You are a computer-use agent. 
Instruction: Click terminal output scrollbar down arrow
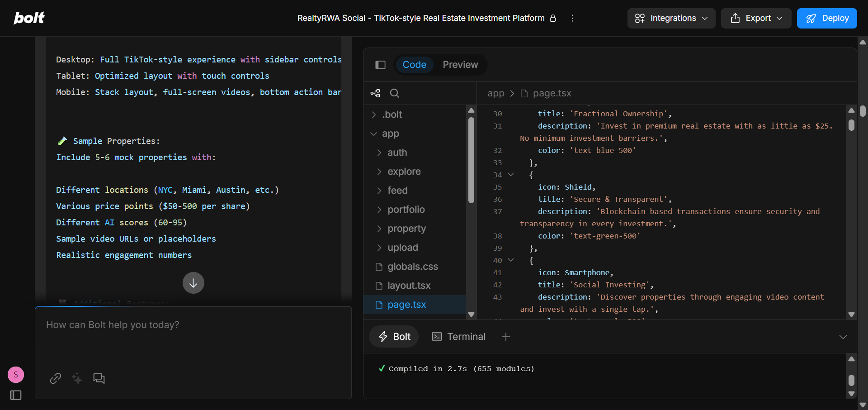click(851, 394)
